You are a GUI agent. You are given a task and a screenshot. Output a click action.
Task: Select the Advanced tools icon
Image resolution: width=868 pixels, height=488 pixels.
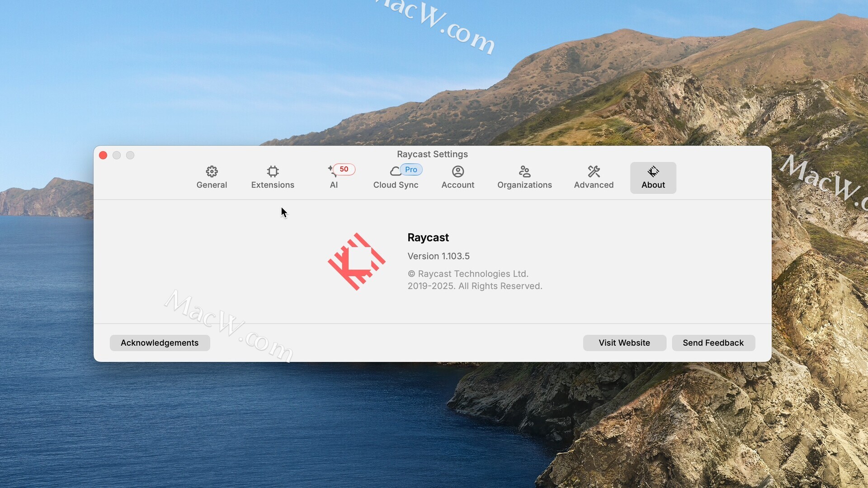pos(594,171)
